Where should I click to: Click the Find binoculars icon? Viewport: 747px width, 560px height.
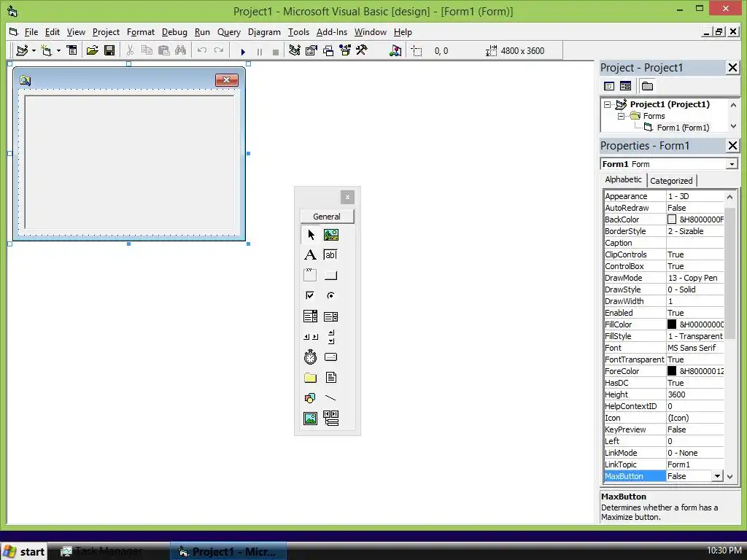click(181, 50)
